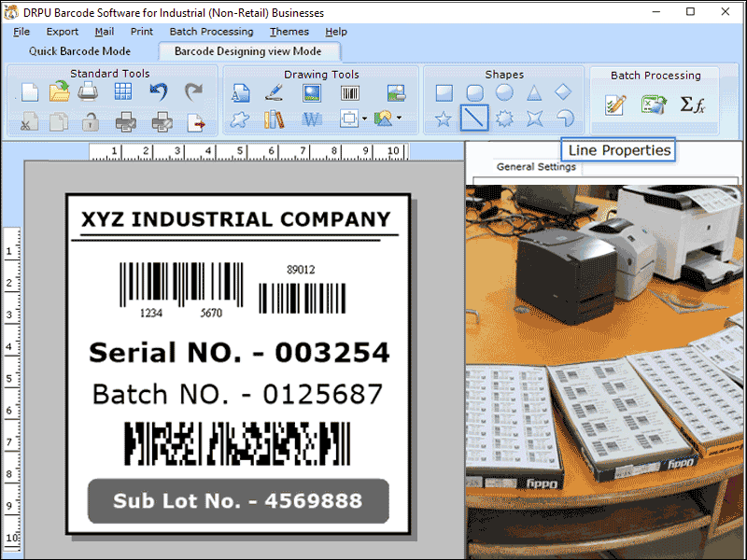Create a new barcode design

point(28,91)
